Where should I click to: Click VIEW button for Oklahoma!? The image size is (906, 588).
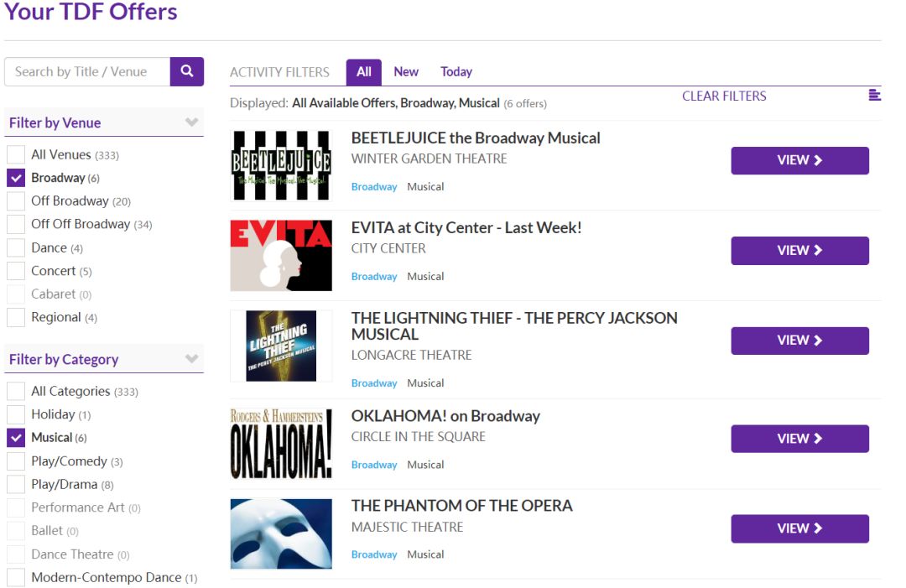click(799, 439)
